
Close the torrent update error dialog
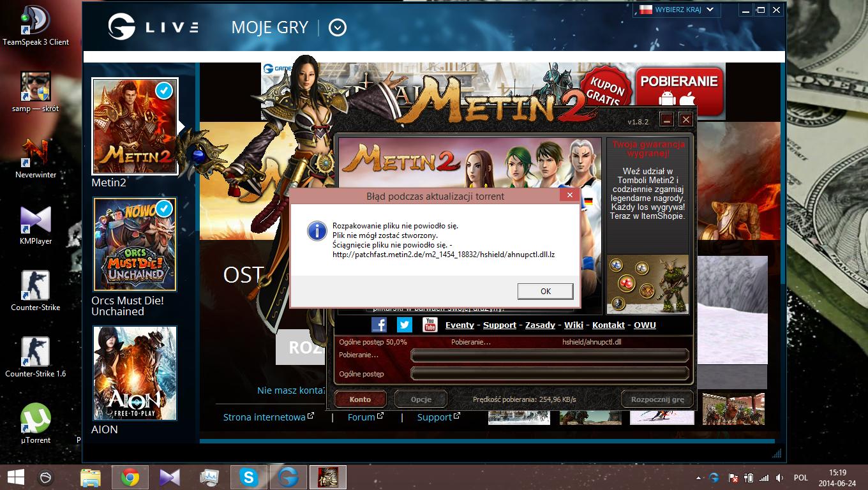[x=569, y=195]
